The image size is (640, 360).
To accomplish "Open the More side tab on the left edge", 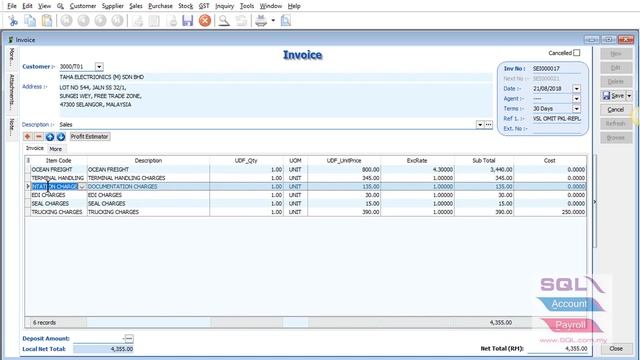I will 11,58.
